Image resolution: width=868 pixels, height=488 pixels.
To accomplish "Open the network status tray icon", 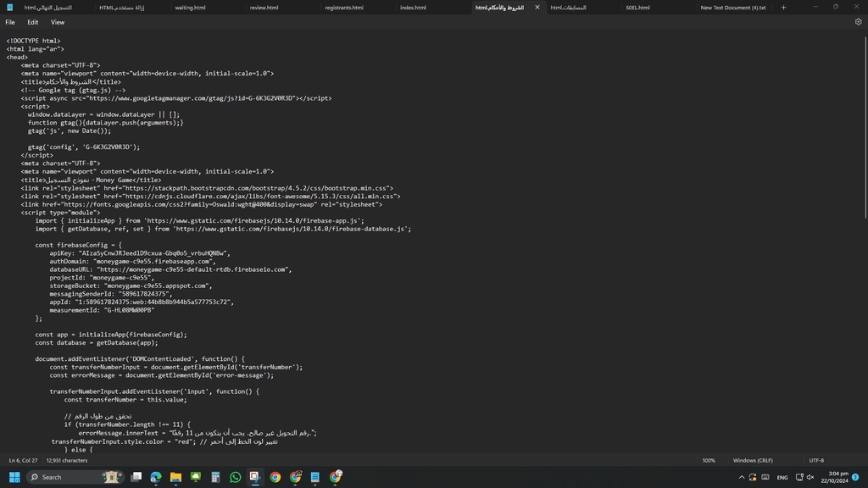I will click(799, 478).
